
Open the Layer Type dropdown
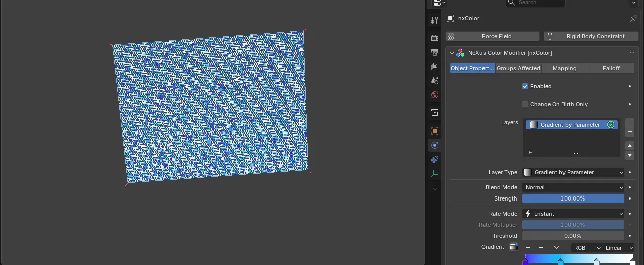573,172
